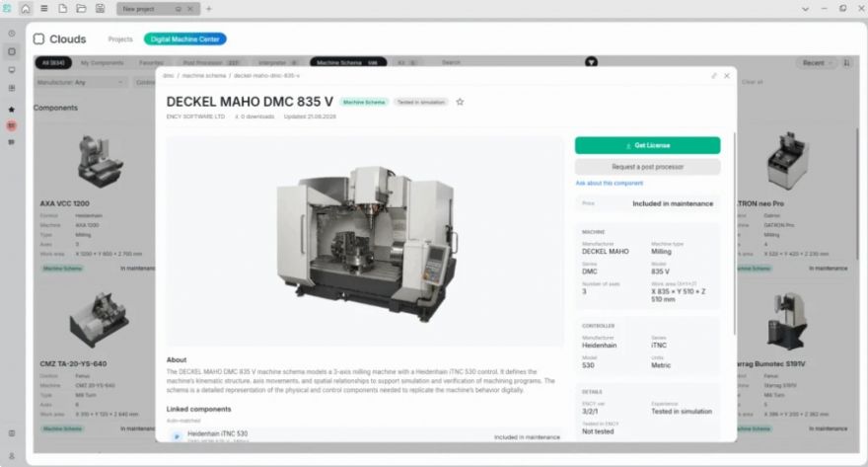Viewport: 868px width, 467px height.
Task: Click the dmc breadcrumb link
Action: click(x=169, y=75)
